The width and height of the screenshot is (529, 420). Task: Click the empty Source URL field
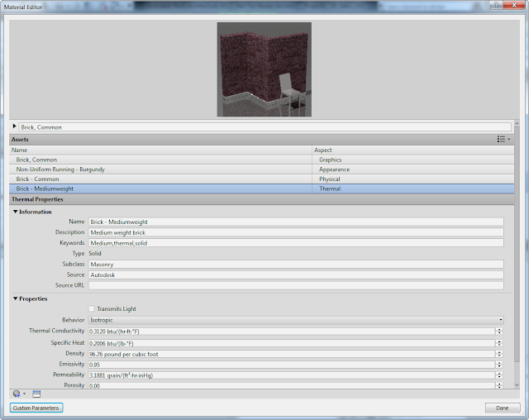(x=296, y=285)
